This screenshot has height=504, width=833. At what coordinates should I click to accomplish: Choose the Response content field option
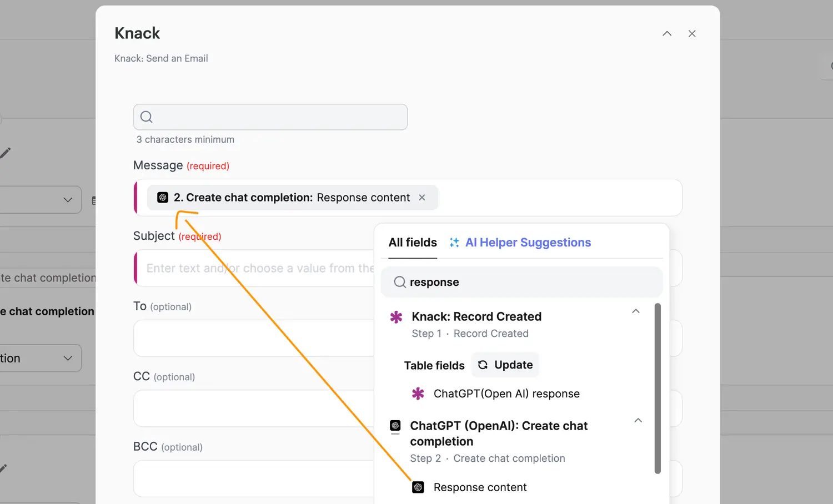point(480,487)
